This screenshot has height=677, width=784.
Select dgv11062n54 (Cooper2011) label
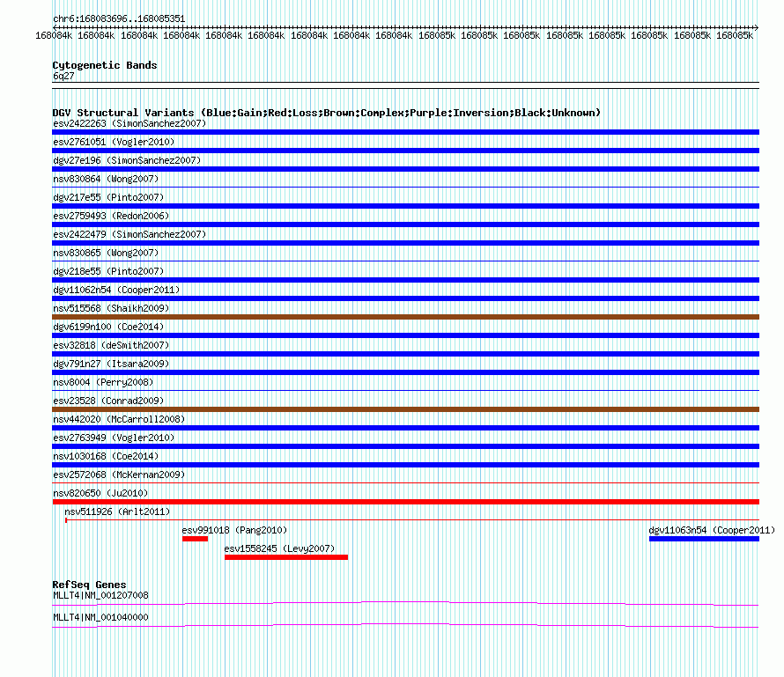(116, 290)
